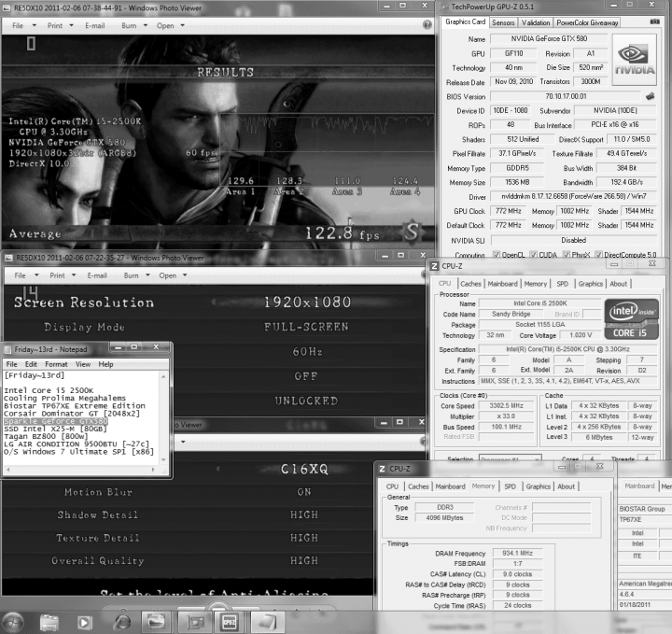Open PowerColor Giveaway tab in GPU-Z
The width and height of the screenshot is (672, 634).
[587, 22]
